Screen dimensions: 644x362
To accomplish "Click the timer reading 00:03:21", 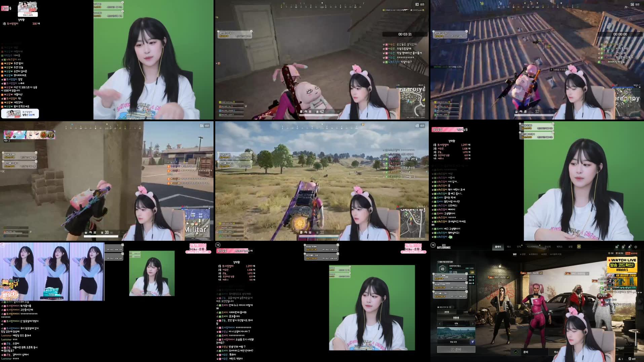I will 405,34.
